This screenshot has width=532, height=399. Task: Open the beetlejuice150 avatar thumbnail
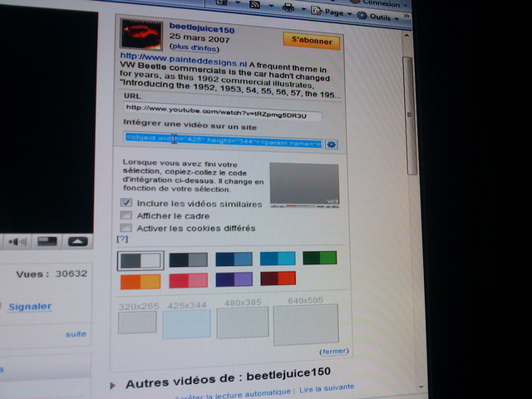[x=142, y=34]
